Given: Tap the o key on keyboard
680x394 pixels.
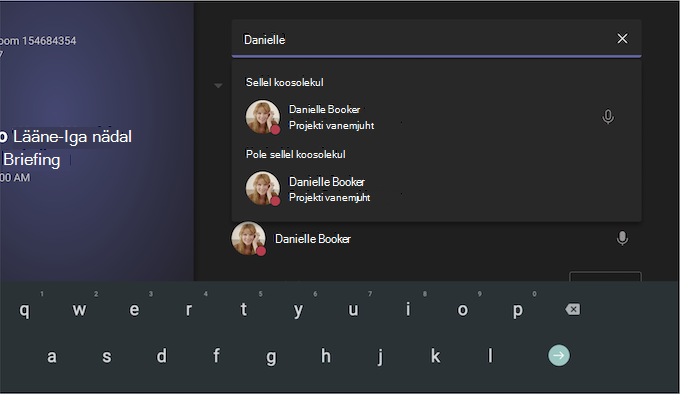Looking at the screenshot, I should tap(463, 310).
